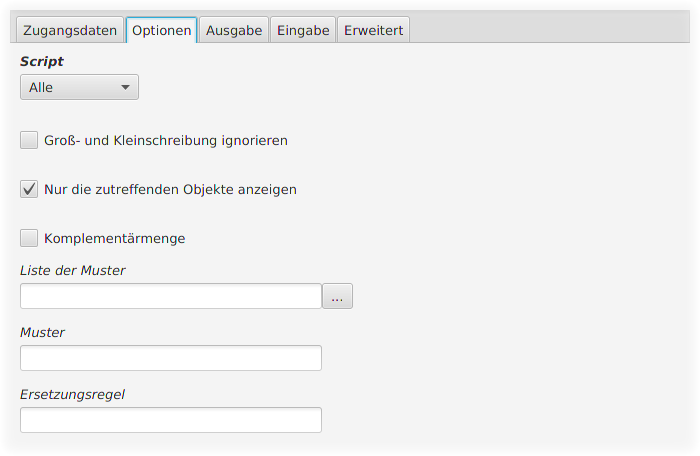Tick the Komplementärmenge checkbox
Screen dimensions: 700x456
click(29, 238)
